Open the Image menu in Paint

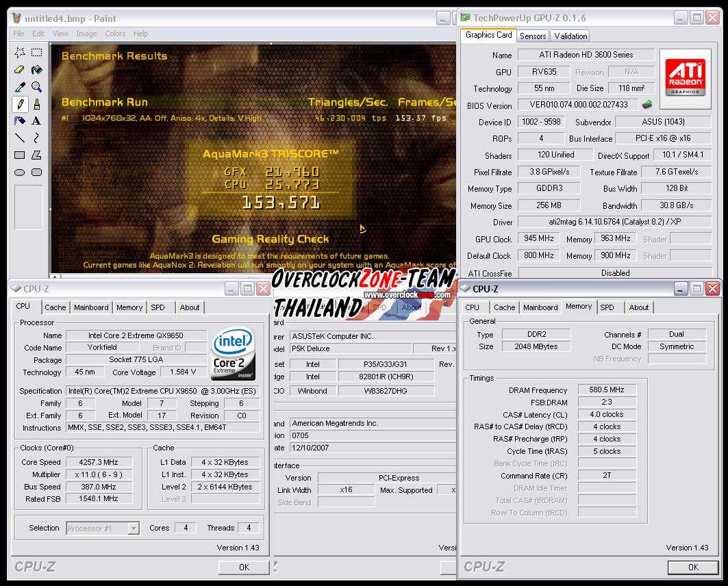(86, 34)
